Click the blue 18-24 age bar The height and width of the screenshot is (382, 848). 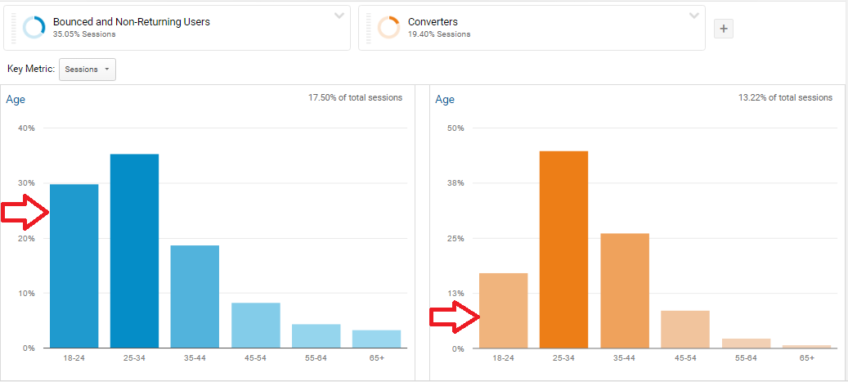pos(74,266)
